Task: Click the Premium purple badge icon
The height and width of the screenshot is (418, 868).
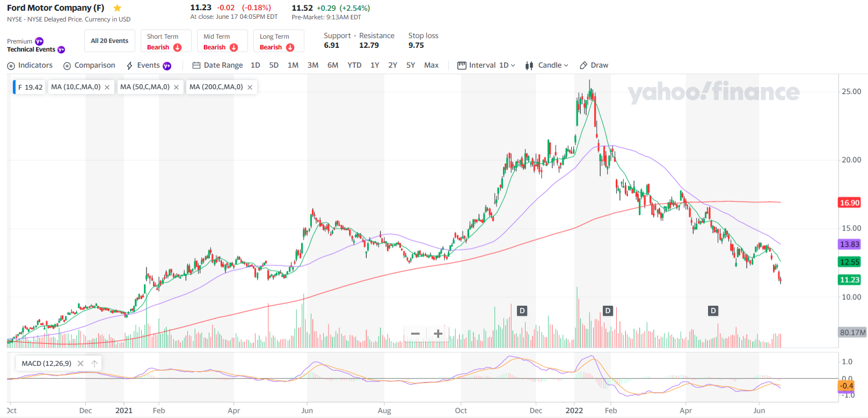Action: (x=39, y=41)
